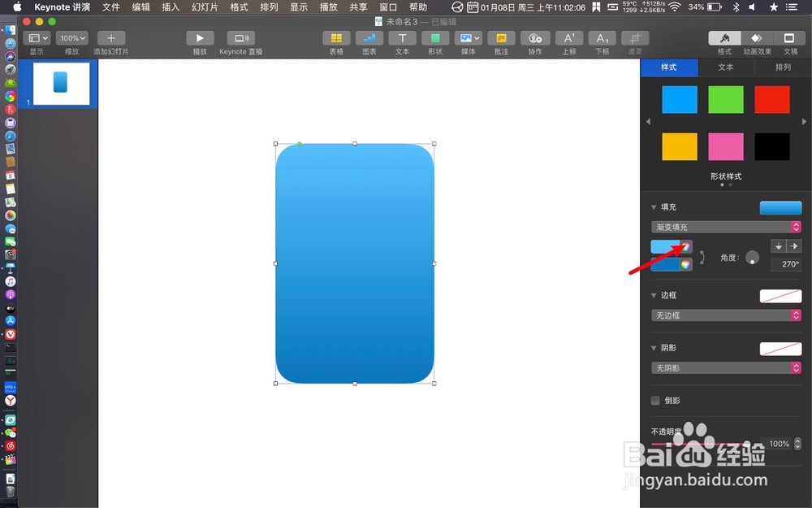The image size is (812, 508).
Task: Apply the black shape style swatch
Action: [x=772, y=146]
